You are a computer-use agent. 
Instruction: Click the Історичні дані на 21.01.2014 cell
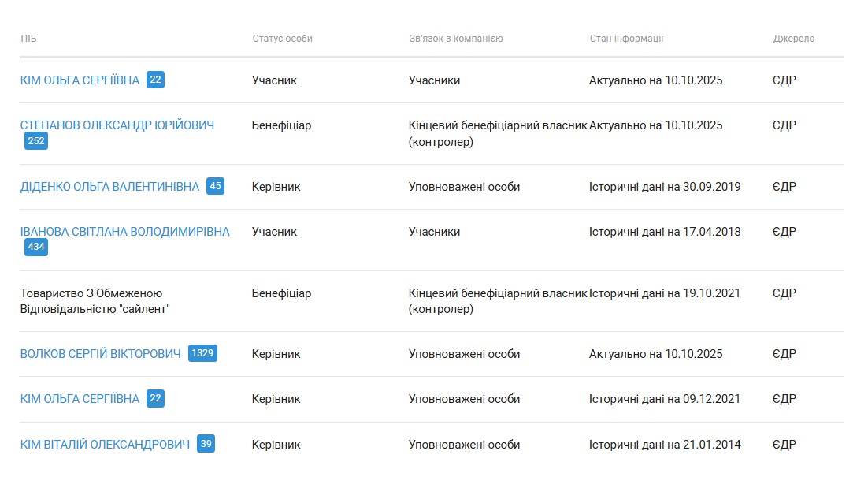[665, 445]
